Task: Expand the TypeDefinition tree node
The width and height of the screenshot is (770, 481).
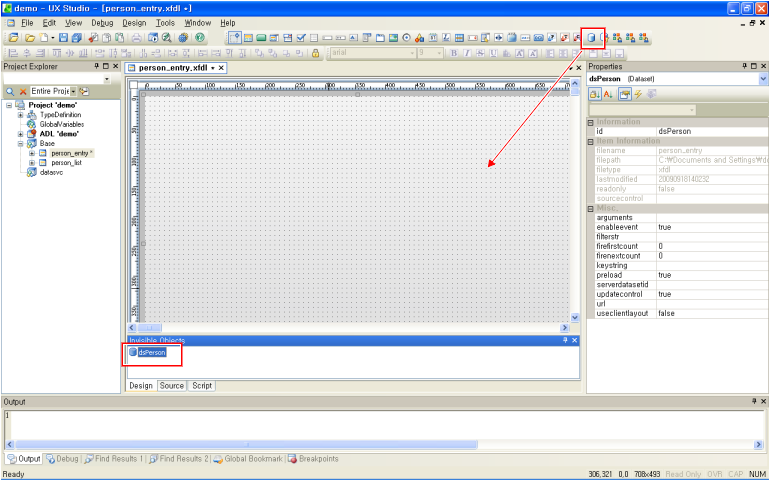Action: pyautogui.click(x=20, y=115)
